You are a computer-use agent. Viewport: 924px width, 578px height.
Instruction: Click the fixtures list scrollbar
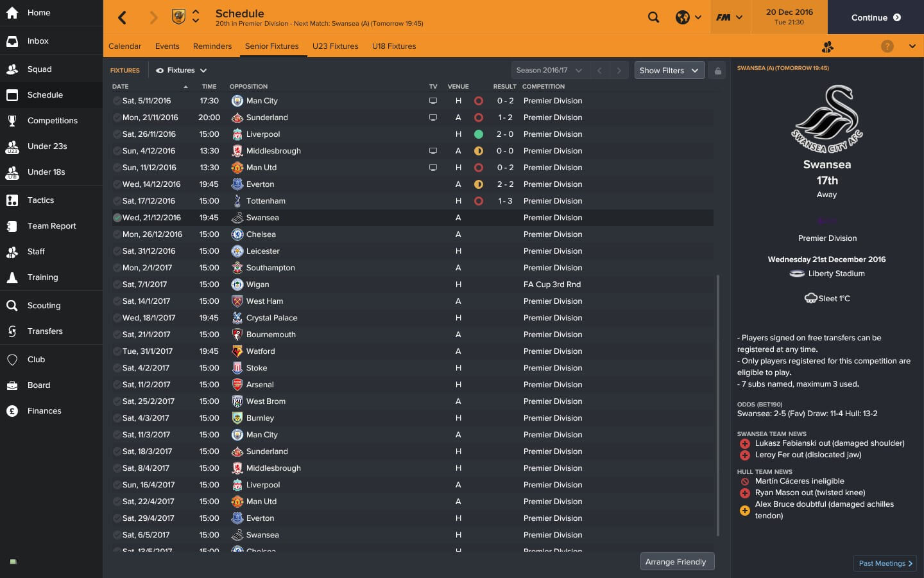pyautogui.click(x=717, y=406)
